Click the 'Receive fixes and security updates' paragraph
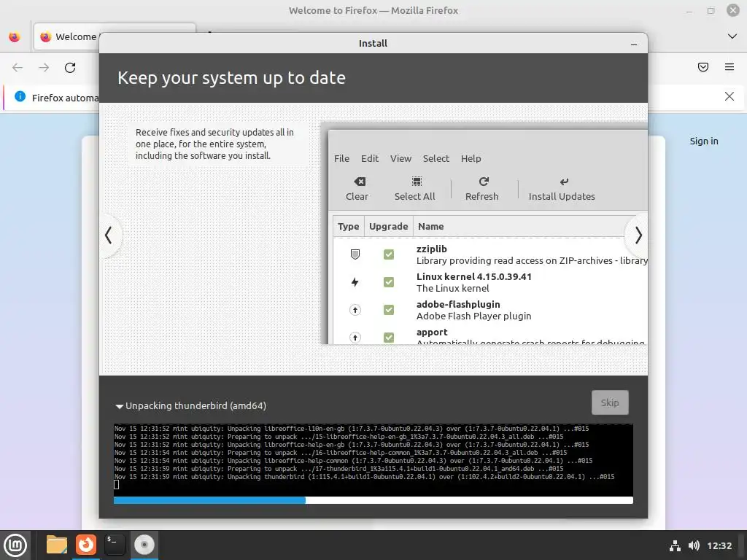 point(214,144)
